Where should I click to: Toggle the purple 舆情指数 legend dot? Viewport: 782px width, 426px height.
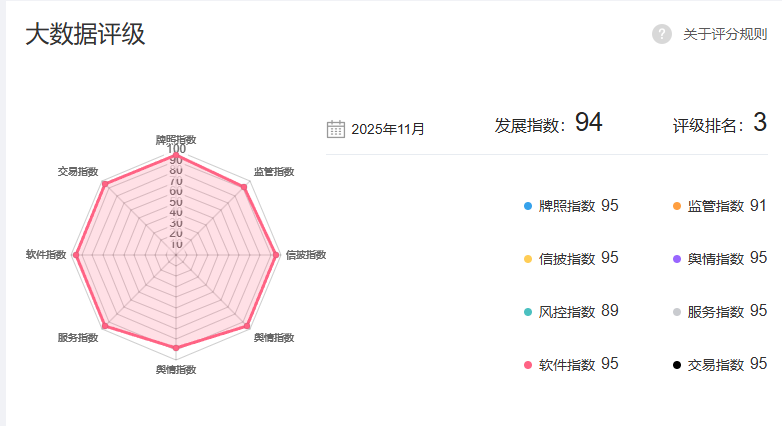tap(677, 259)
